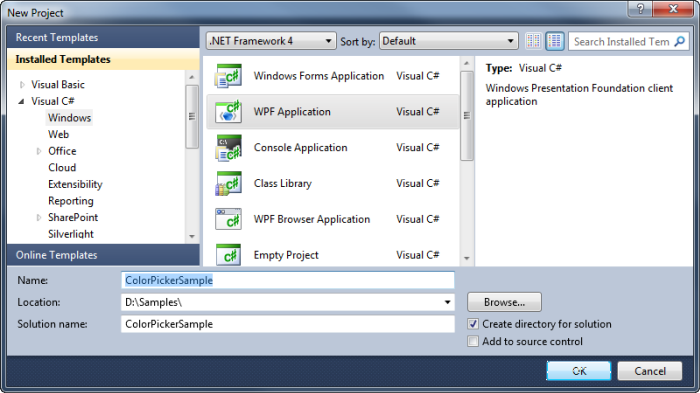Close the New Project dialog
This screenshot has height=393, width=700.
[674, 9]
